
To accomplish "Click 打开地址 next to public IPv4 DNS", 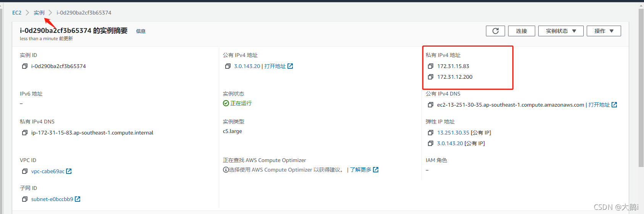I will tap(599, 105).
